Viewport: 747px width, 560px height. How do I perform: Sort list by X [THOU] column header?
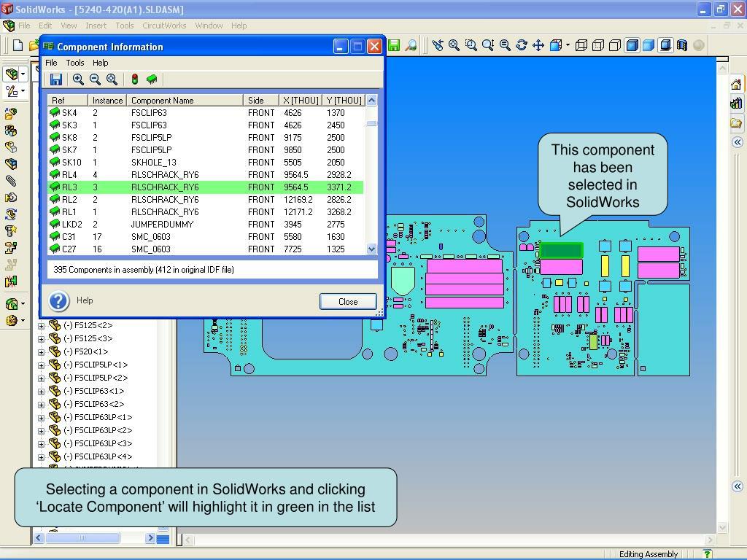click(x=301, y=100)
